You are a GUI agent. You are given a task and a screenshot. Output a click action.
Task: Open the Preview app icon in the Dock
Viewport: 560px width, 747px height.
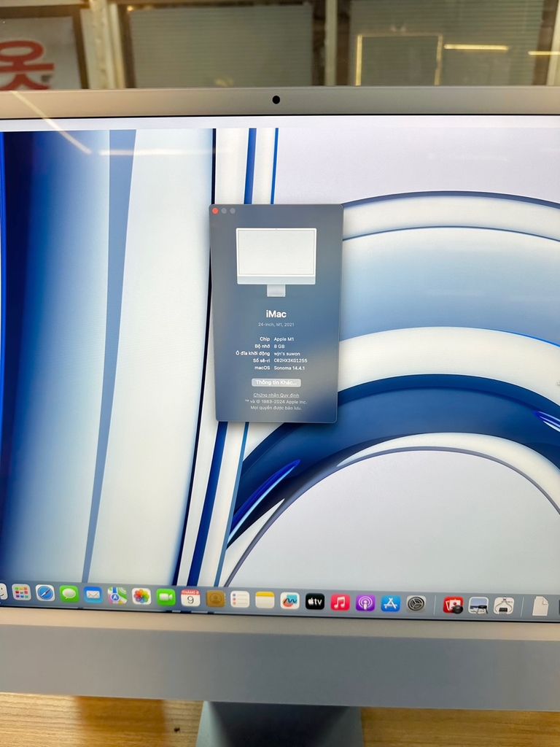click(478, 605)
